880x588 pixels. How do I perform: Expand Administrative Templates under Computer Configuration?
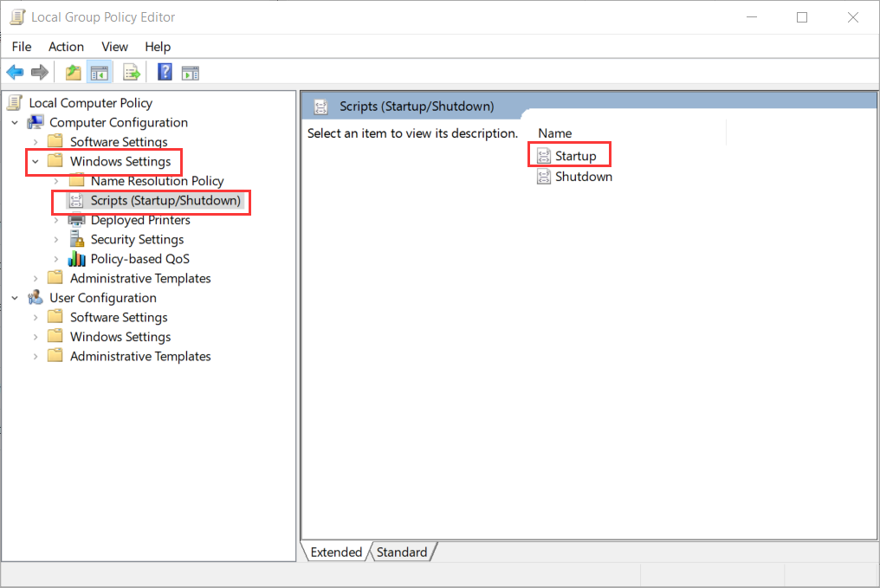(x=36, y=278)
